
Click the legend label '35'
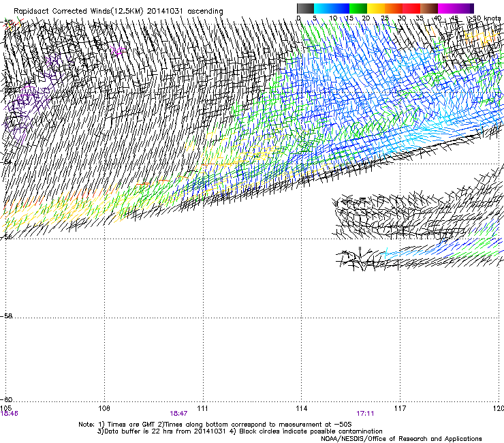coord(420,18)
